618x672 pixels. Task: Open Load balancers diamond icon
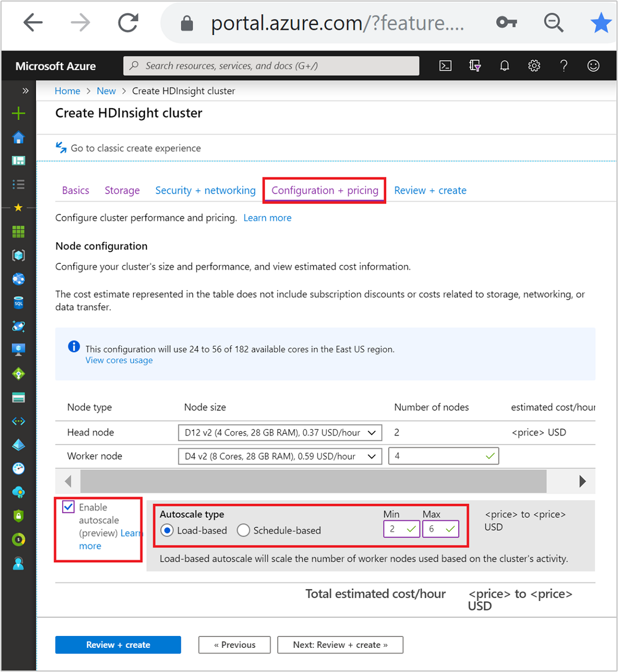[x=19, y=374]
